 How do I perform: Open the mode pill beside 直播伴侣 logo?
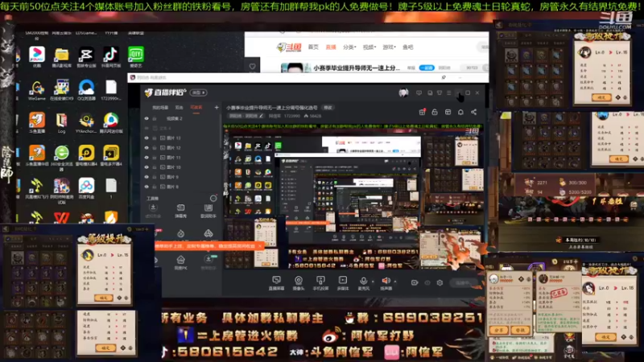[198, 93]
